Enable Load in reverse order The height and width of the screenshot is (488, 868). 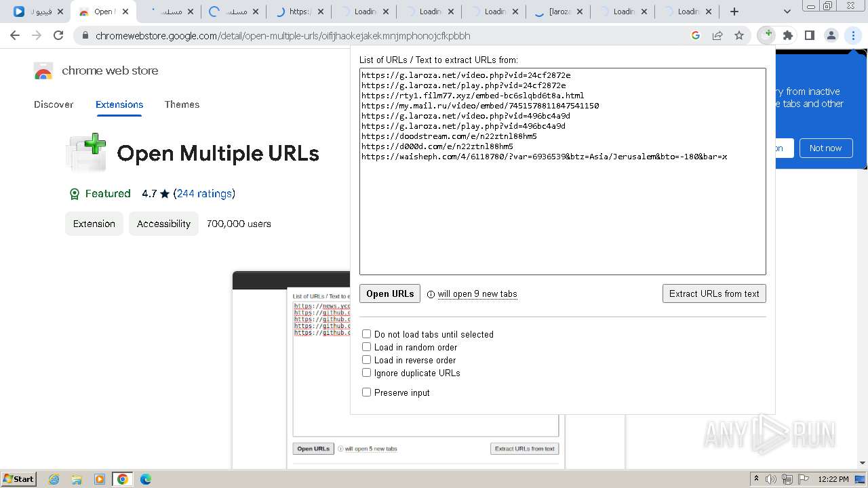[366, 360]
